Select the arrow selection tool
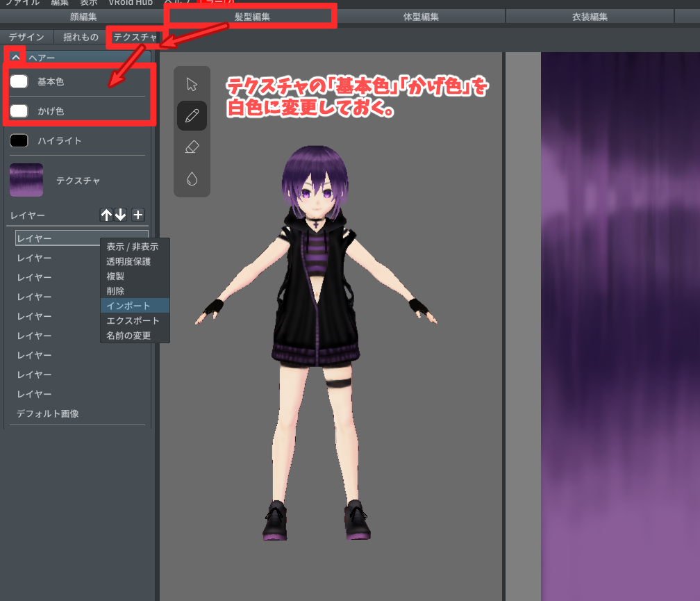Viewport: 700px width, 601px height. tap(192, 85)
